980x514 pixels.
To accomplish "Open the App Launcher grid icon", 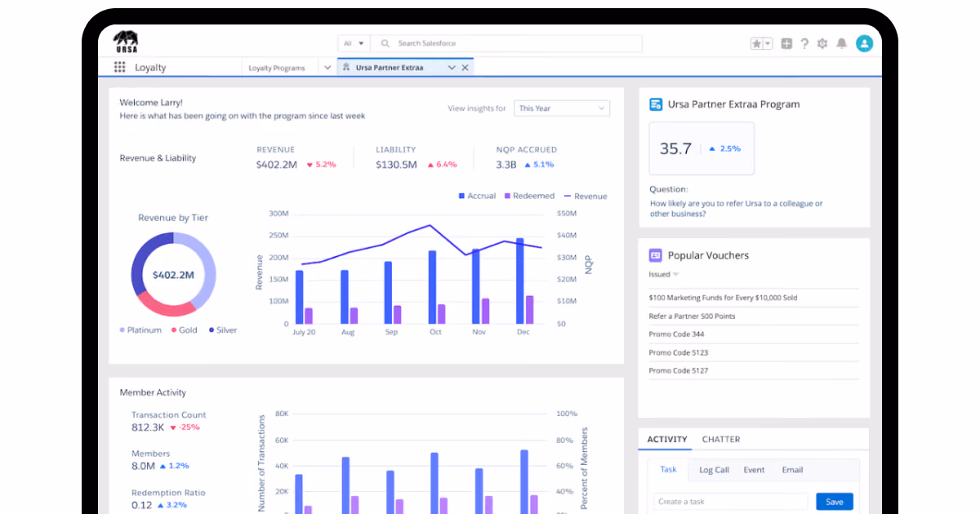I will [x=120, y=68].
